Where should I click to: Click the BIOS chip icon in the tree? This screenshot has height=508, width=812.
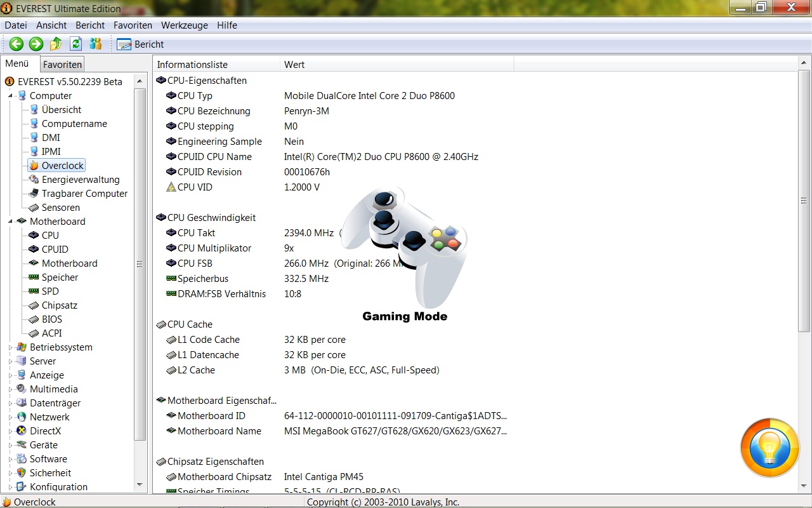click(34, 319)
